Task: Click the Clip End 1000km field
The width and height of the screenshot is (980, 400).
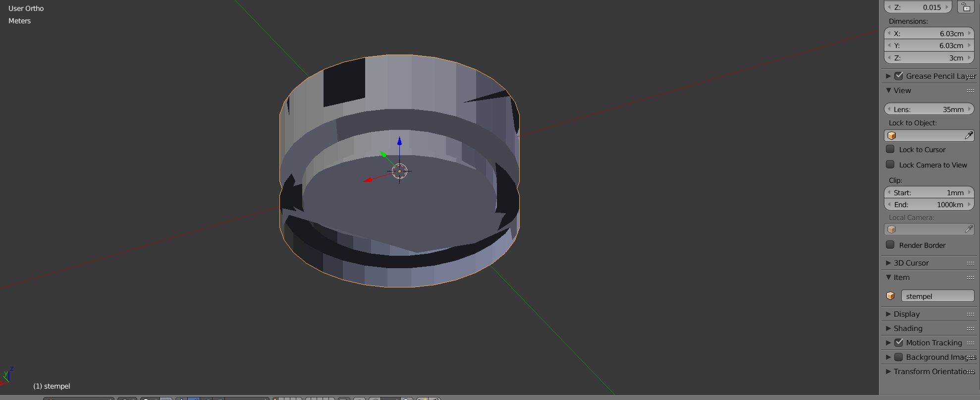Action: coord(929,204)
